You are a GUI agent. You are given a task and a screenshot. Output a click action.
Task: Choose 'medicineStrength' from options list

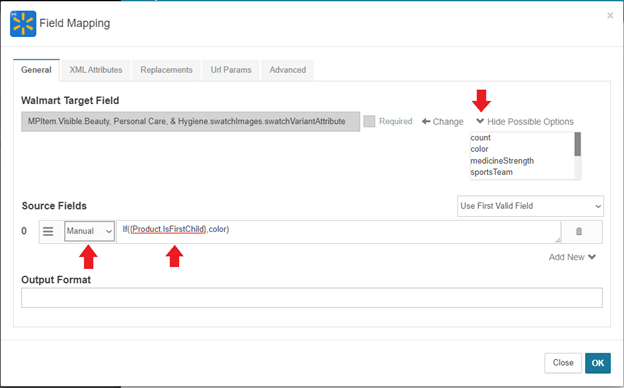502,161
